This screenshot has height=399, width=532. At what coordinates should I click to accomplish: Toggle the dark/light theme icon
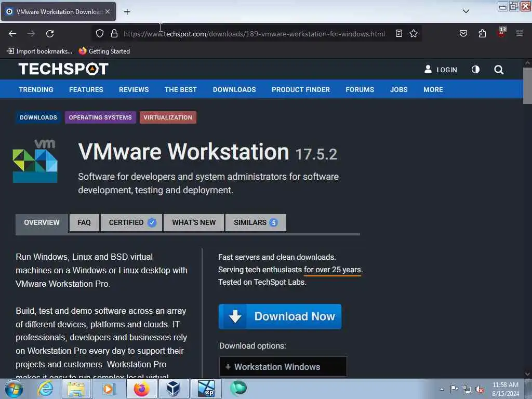click(x=476, y=70)
